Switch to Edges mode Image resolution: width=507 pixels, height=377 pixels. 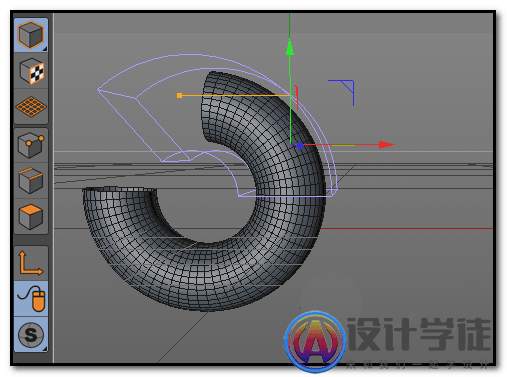pyautogui.click(x=31, y=181)
